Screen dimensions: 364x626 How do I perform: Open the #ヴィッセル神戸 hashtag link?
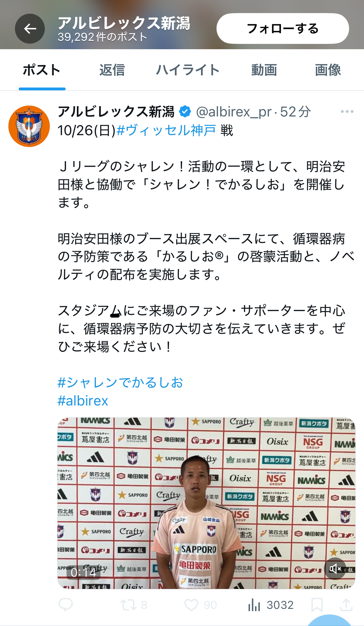coord(166,130)
